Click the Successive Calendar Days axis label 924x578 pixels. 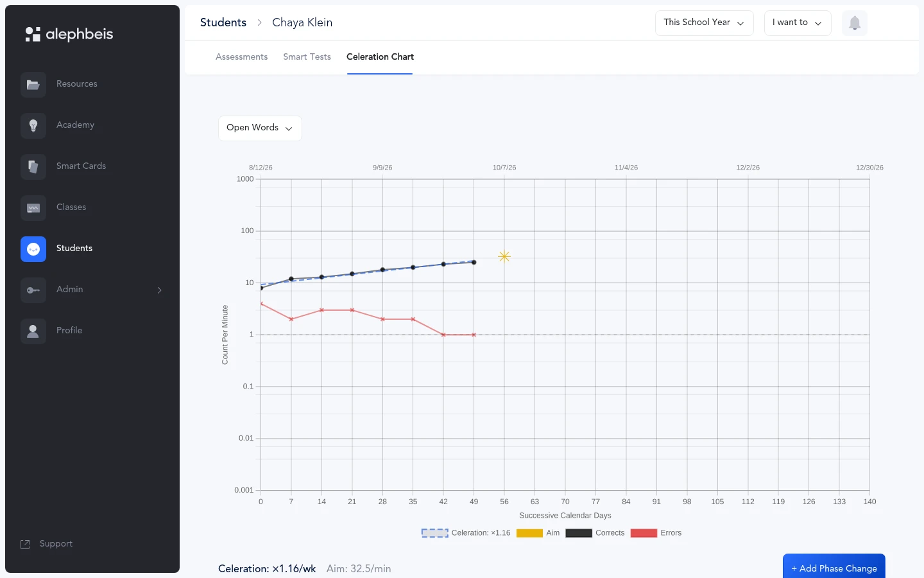pyautogui.click(x=565, y=516)
